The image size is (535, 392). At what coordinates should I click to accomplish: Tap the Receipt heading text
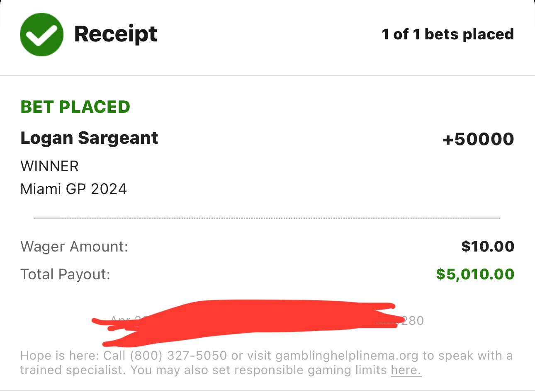point(115,34)
